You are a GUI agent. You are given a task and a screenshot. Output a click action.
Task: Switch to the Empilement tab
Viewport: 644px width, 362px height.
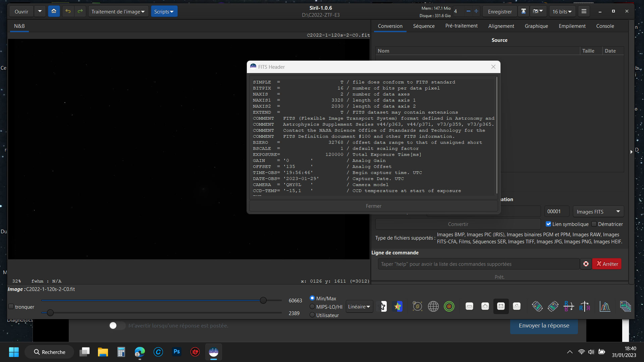(572, 26)
